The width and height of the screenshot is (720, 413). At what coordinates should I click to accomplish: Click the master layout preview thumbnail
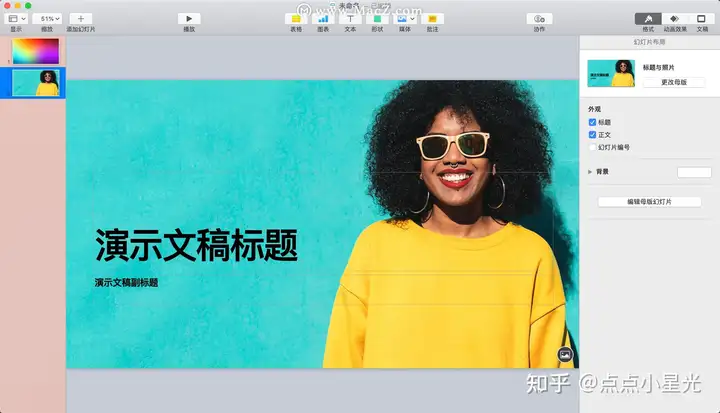tap(611, 73)
